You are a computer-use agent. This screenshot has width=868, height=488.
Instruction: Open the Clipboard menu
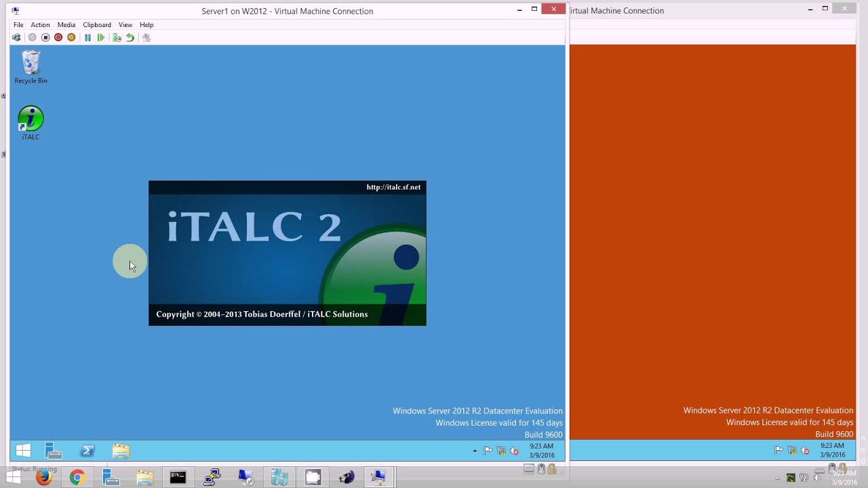point(97,25)
